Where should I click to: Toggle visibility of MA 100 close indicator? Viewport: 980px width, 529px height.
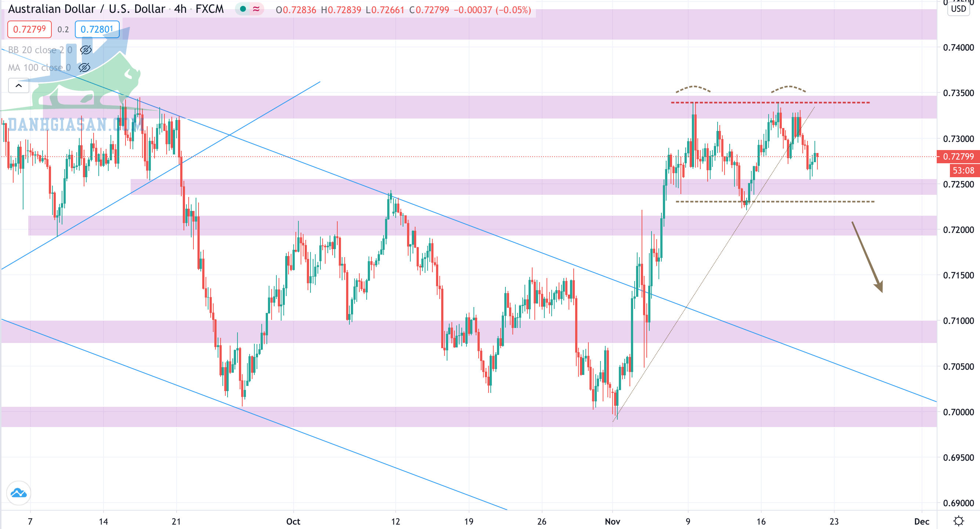pos(84,68)
